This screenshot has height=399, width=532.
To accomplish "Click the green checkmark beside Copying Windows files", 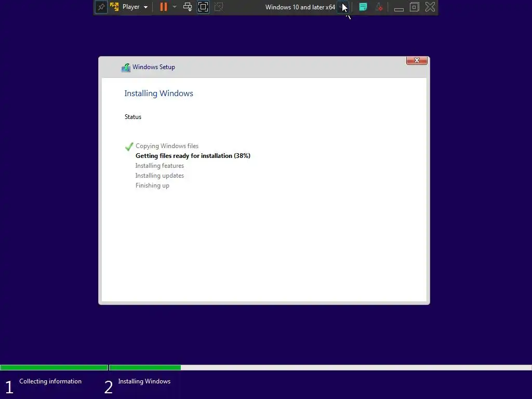I will (129, 147).
